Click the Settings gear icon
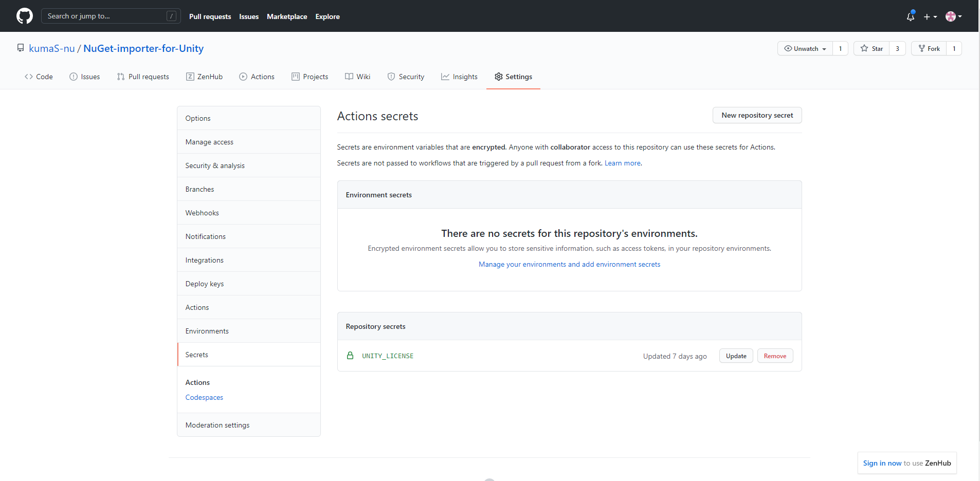This screenshot has height=481, width=980. pos(498,77)
